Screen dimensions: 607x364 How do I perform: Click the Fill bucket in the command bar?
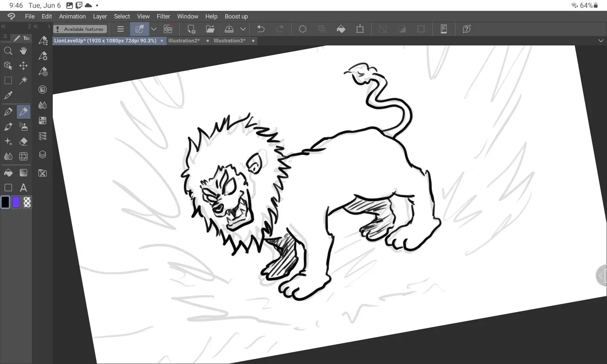(x=340, y=29)
